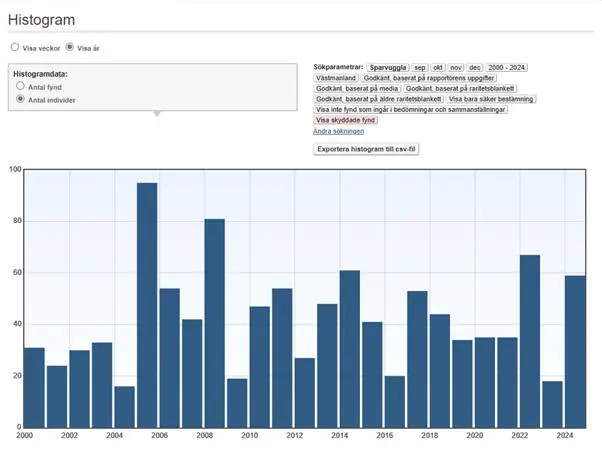The height and width of the screenshot is (450, 602).
Task: Click the 'Sparvuggla' search parameter tag
Action: [388, 67]
